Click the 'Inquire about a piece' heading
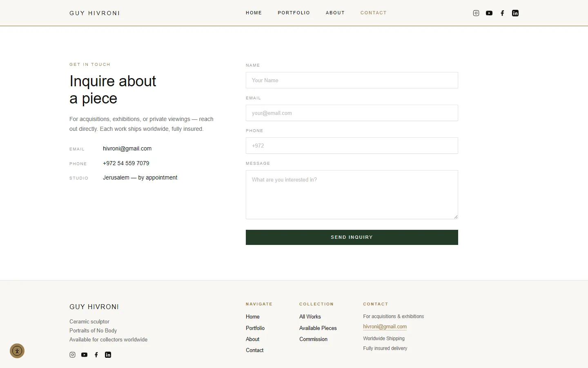The height and width of the screenshot is (368, 588). (x=113, y=90)
